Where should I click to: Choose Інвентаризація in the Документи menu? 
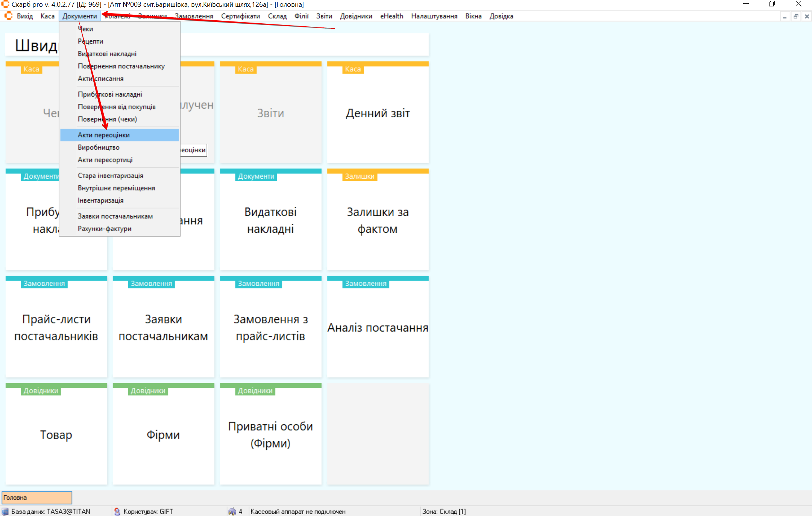point(100,200)
